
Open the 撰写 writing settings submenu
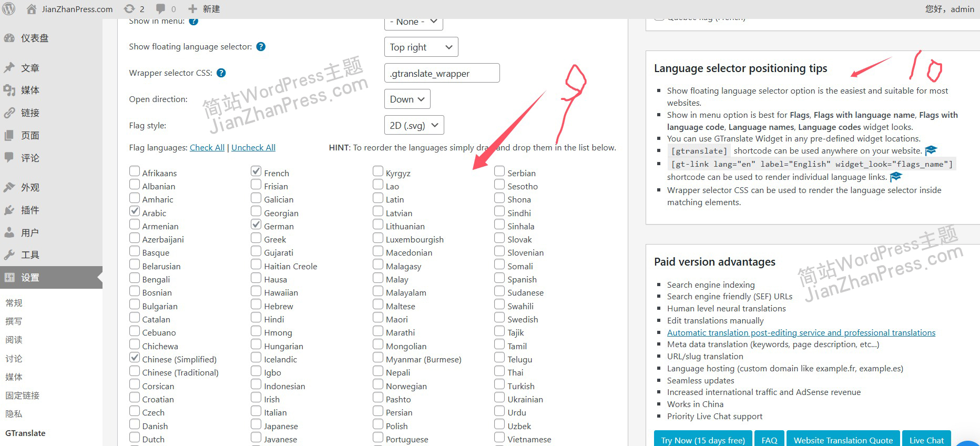coord(14,321)
